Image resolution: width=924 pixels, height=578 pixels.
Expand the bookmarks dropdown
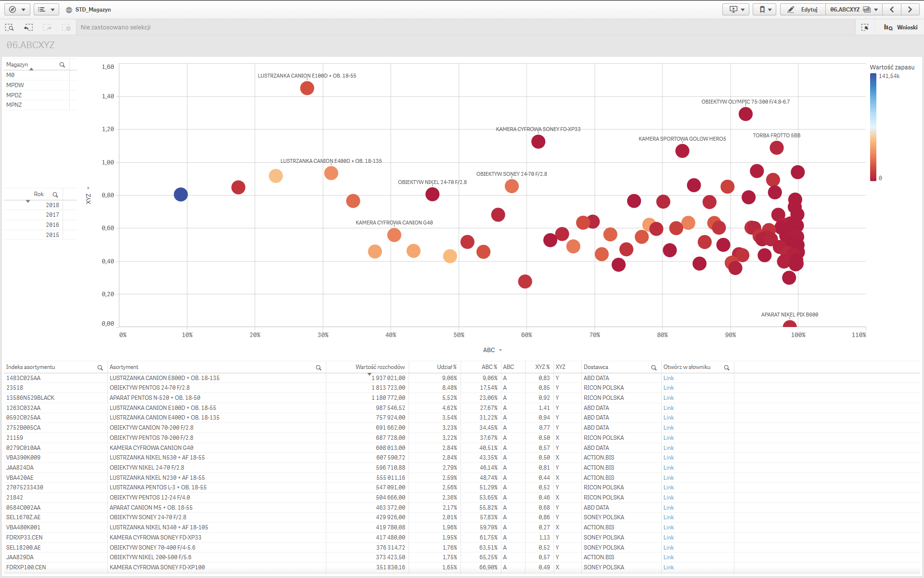pyautogui.click(x=765, y=10)
